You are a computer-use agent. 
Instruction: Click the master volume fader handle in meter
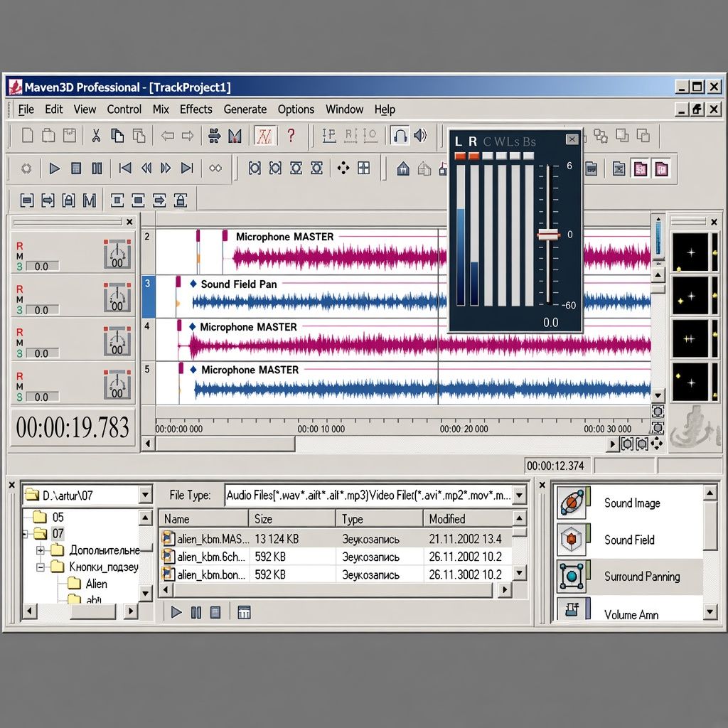(548, 235)
